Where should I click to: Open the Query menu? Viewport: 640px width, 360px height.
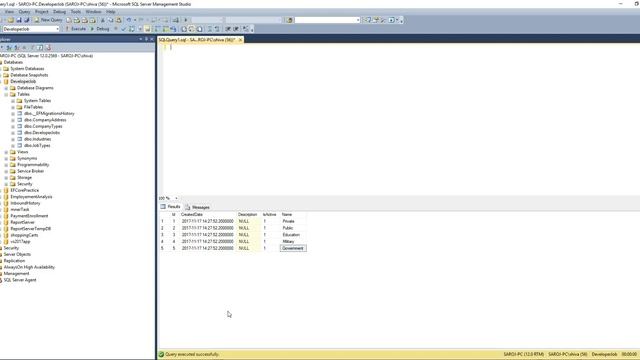[x=24, y=12]
